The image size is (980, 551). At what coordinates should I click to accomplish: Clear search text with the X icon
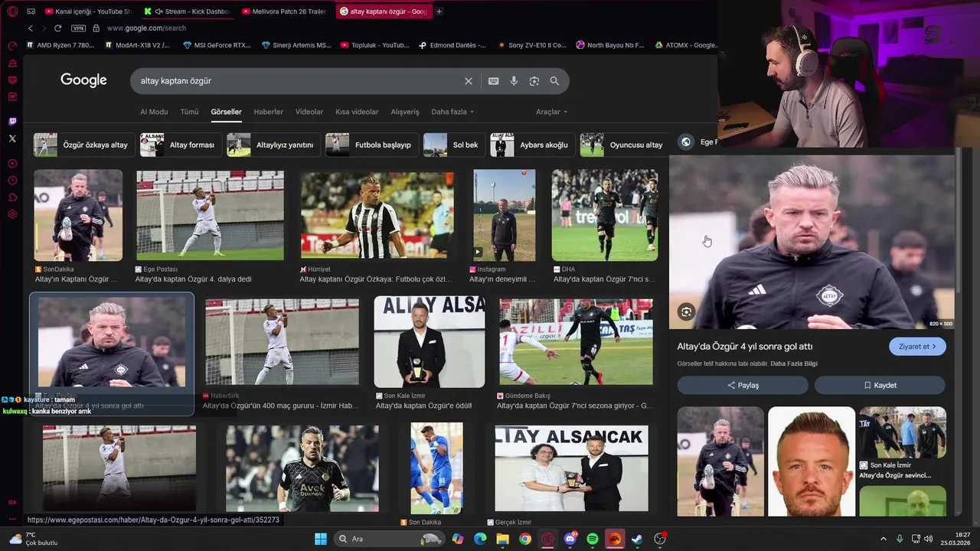[x=469, y=81]
